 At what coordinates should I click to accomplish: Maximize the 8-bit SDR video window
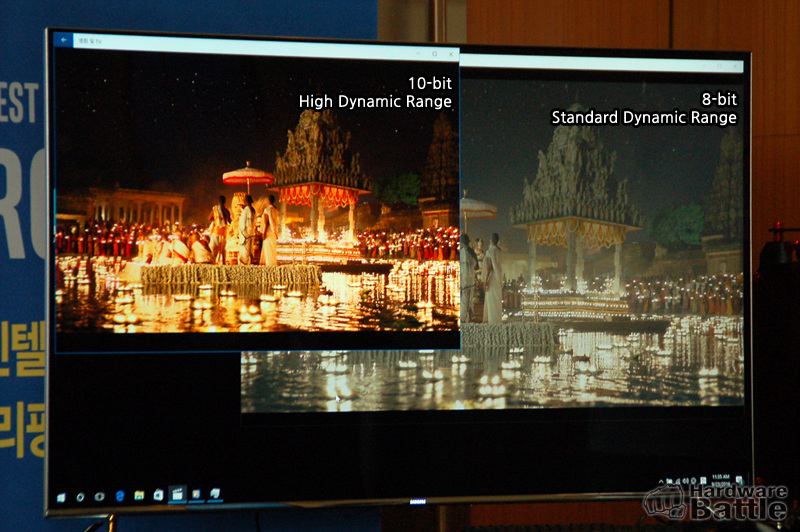[720, 65]
